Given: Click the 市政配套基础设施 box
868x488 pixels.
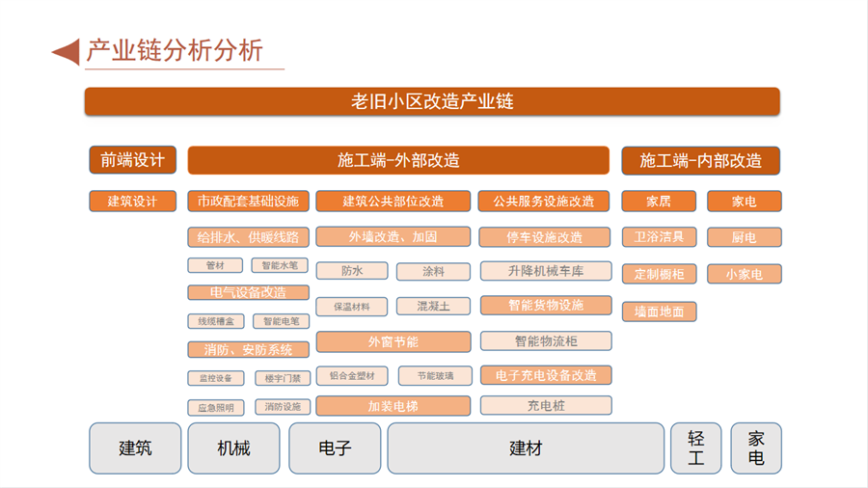Looking at the screenshot, I should pos(248,201).
